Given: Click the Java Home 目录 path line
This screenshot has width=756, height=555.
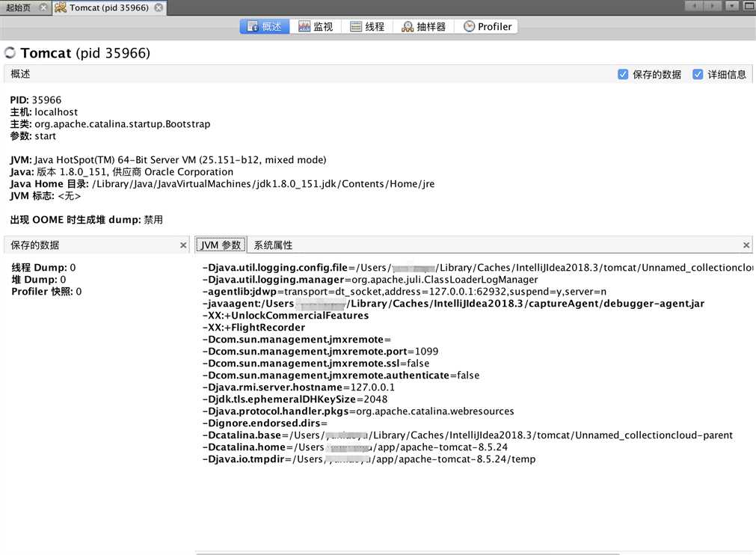Looking at the screenshot, I should coord(222,184).
